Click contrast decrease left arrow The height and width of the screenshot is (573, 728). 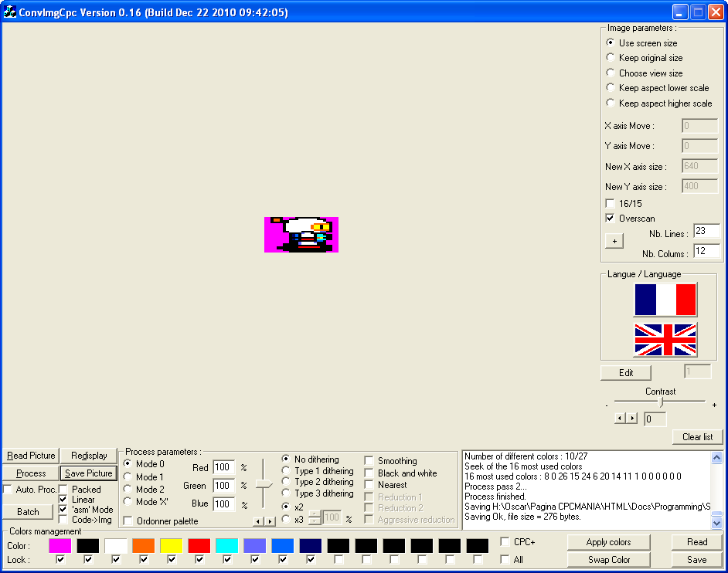tap(620, 418)
